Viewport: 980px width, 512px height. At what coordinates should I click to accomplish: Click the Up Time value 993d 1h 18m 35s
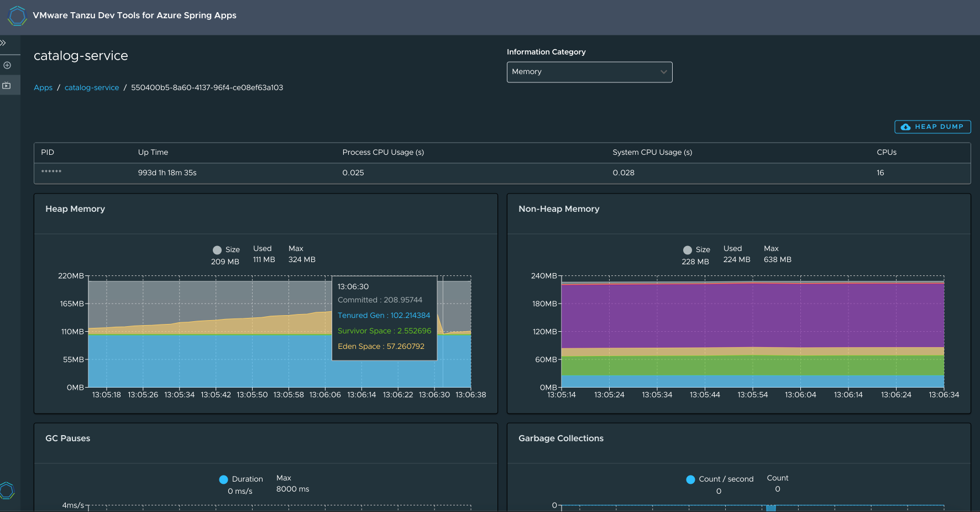coord(167,173)
